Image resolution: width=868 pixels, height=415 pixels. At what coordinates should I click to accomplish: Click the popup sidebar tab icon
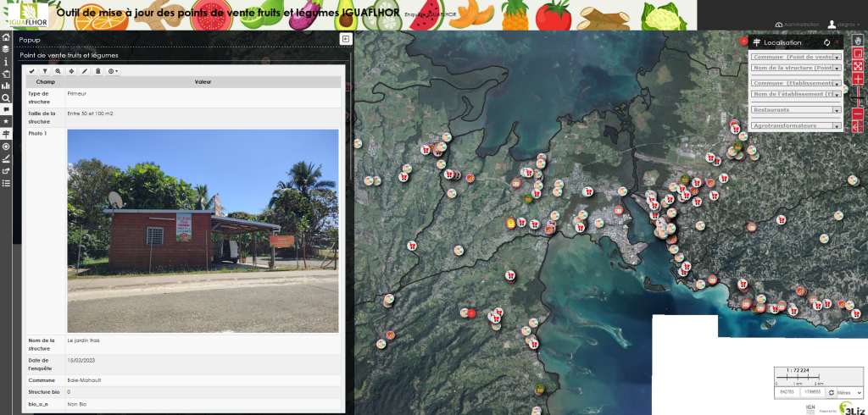pos(6,110)
